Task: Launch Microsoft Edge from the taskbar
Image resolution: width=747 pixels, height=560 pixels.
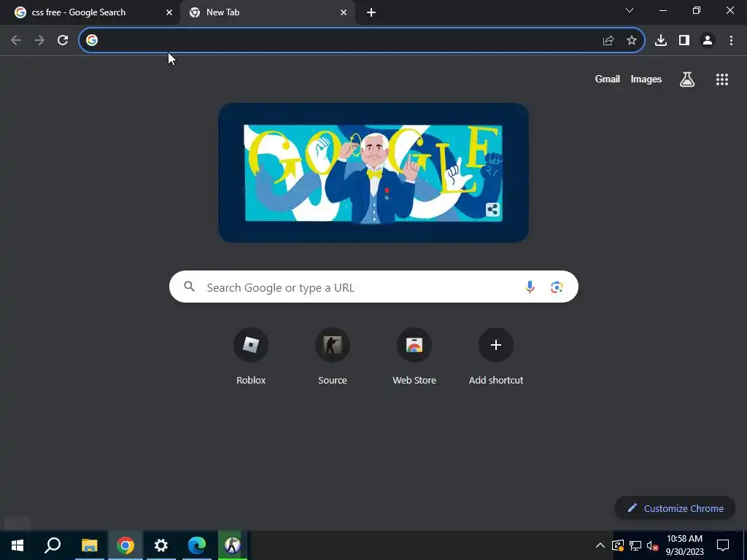Action: coord(197,545)
